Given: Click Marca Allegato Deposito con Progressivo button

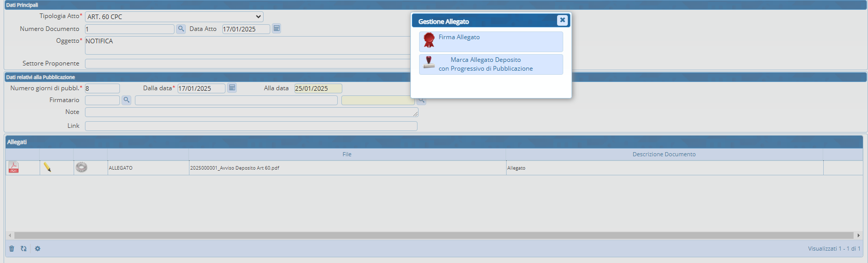Looking at the screenshot, I should tap(491, 64).
